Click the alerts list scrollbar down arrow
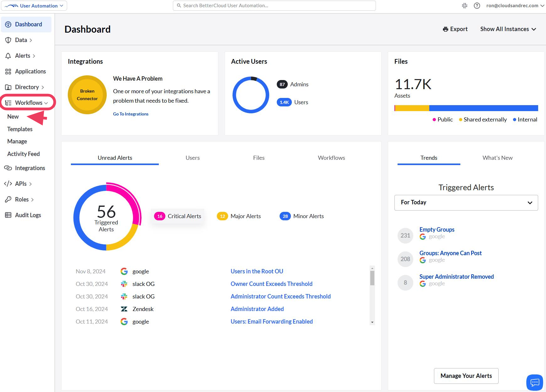The height and width of the screenshot is (392, 546). (x=372, y=322)
